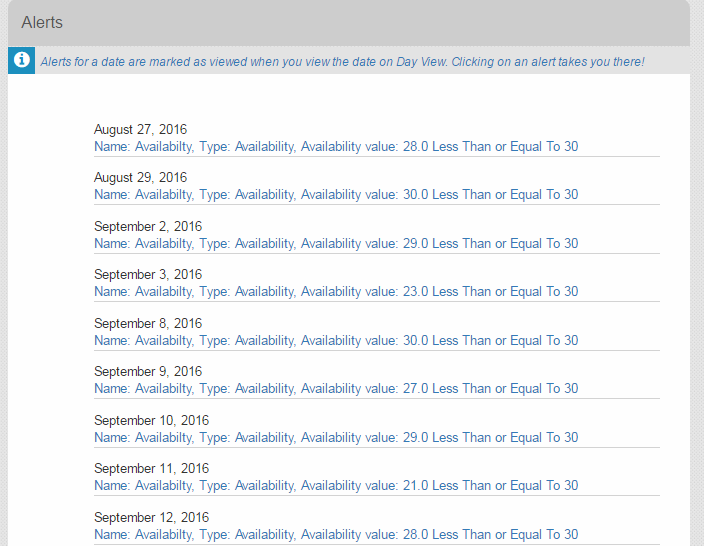Viewport: 704px width, 546px height.
Task: Select the September 8, 2016 date label
Action: pyautogui.click(x=148, y=323)
